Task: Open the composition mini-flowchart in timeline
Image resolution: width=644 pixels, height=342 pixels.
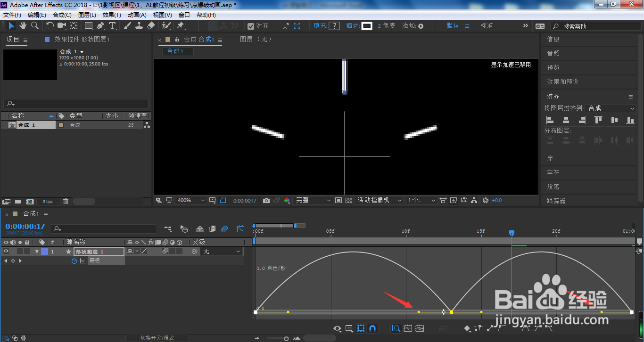Action: point(168,229)
